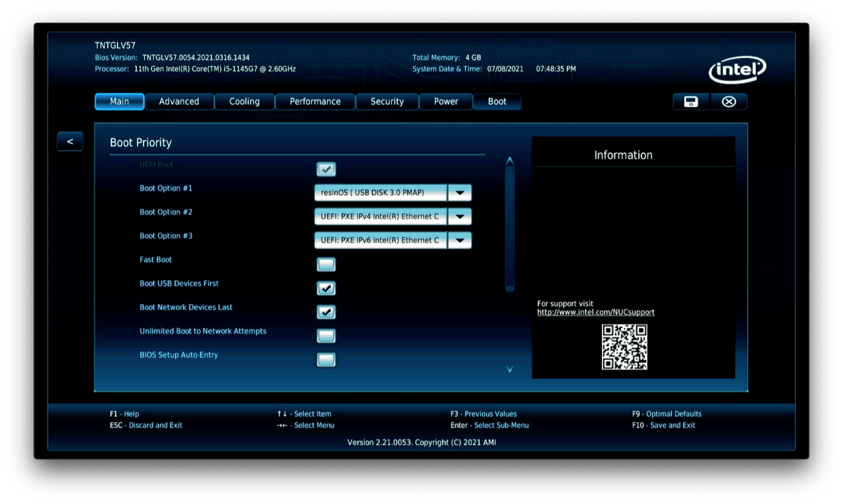This screenshot has width=843, height=504.
Task: Enable the Fast Boot checkbox
Action: [326, 264]
